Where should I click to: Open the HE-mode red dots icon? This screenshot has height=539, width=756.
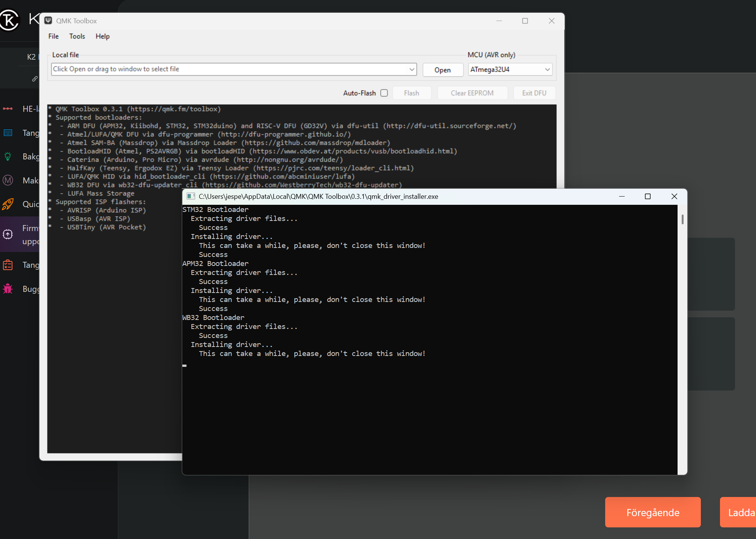tap(8, 109)
